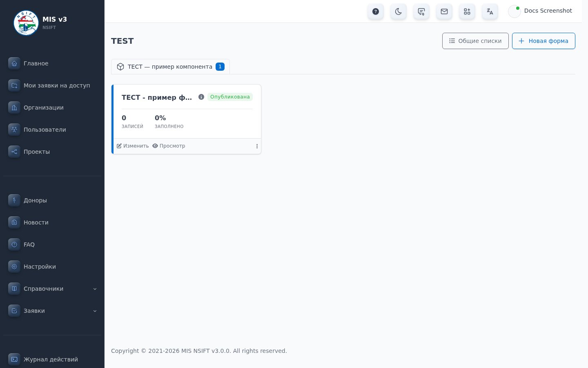Open Мои заявки на доступ in the sidebar
The height and width of the screenshot is (368, 588).
click(x=52, y=85)
